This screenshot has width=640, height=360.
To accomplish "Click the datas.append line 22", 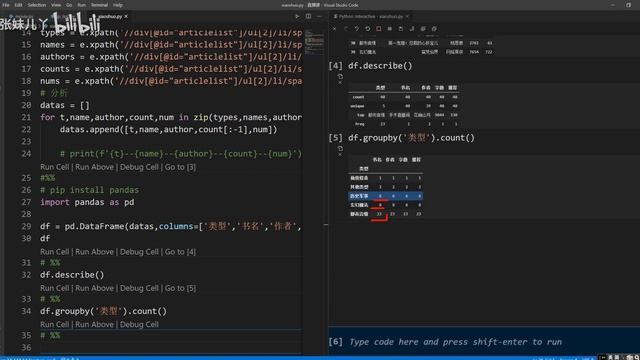I will pos(169,129).
